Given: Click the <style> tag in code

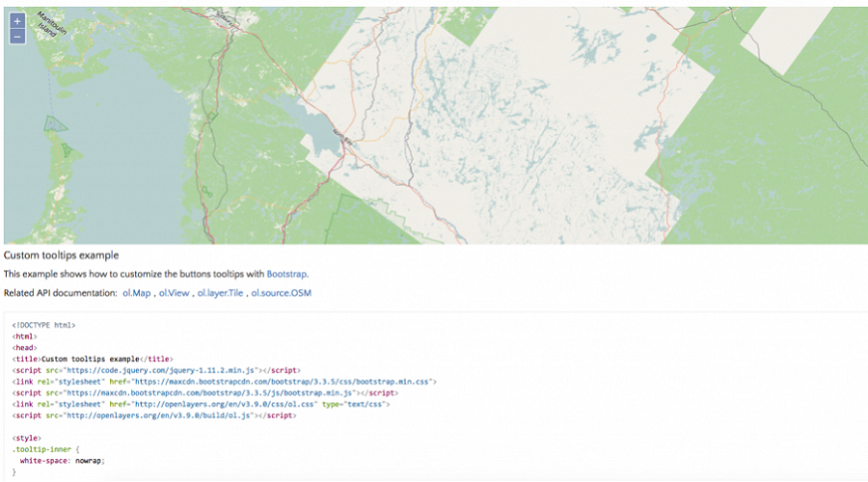Looking at the screenshot, I should pyautogui.click(x=27, y=438).
